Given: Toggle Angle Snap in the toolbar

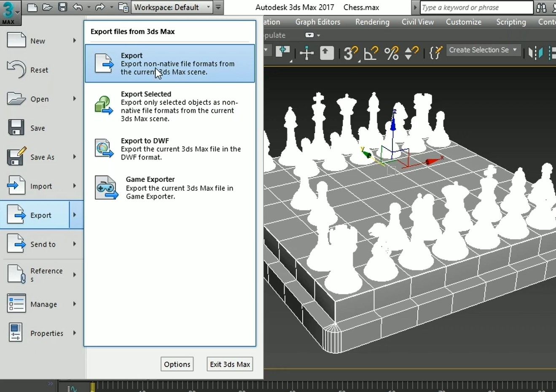Looking at the screenshot, I should click(371, 53).
